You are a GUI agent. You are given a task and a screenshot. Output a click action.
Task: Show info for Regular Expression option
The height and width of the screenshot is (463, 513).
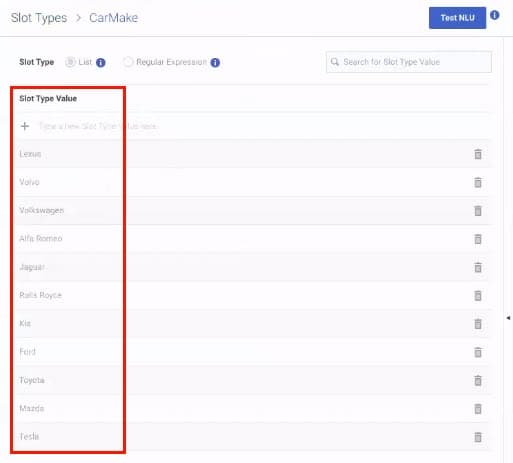215,63
